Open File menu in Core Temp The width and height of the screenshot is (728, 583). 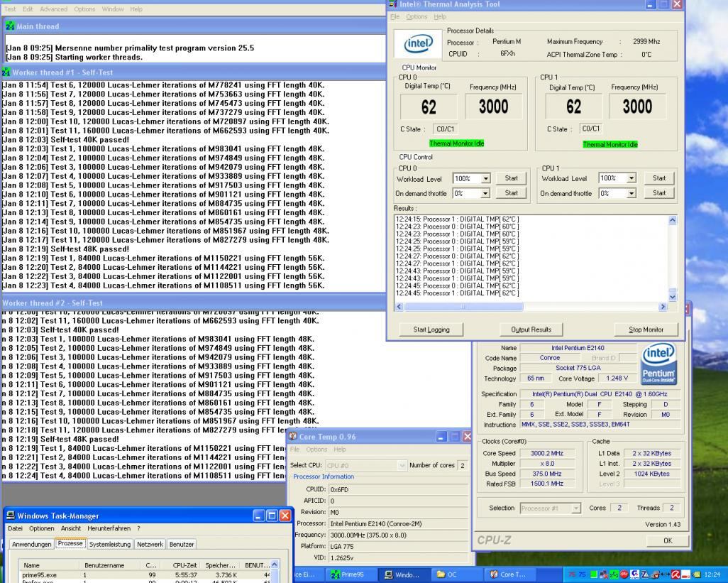[x=295, y=449]
